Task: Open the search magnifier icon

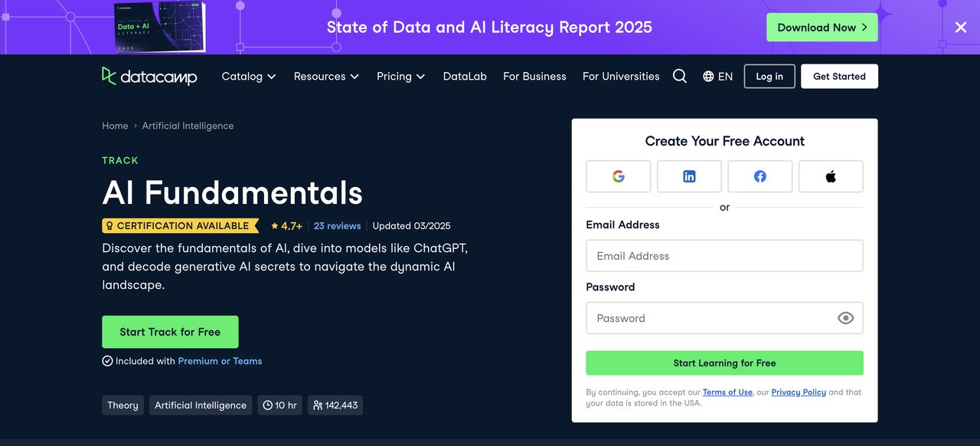Action: [679, 76]
